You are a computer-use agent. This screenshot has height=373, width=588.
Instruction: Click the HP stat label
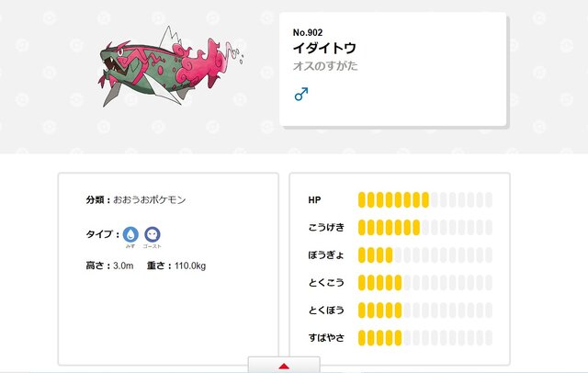tap(314, 200)
